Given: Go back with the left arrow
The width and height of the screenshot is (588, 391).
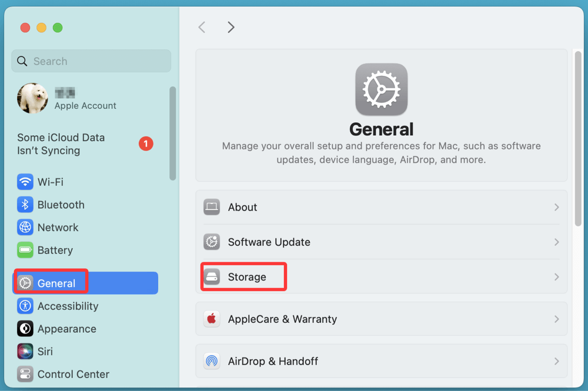Looking at the screenshot, I should [202, 27].
